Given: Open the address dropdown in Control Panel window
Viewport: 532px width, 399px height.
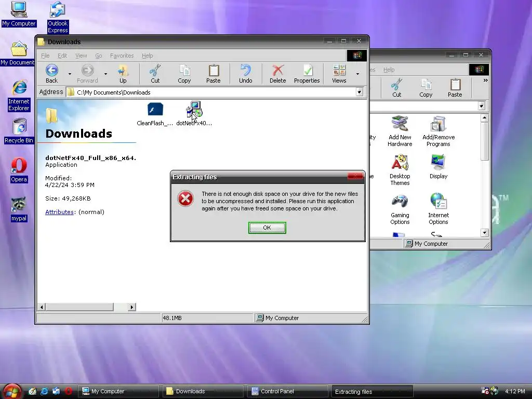Looking at the screenshot, I should coord(481,106).
